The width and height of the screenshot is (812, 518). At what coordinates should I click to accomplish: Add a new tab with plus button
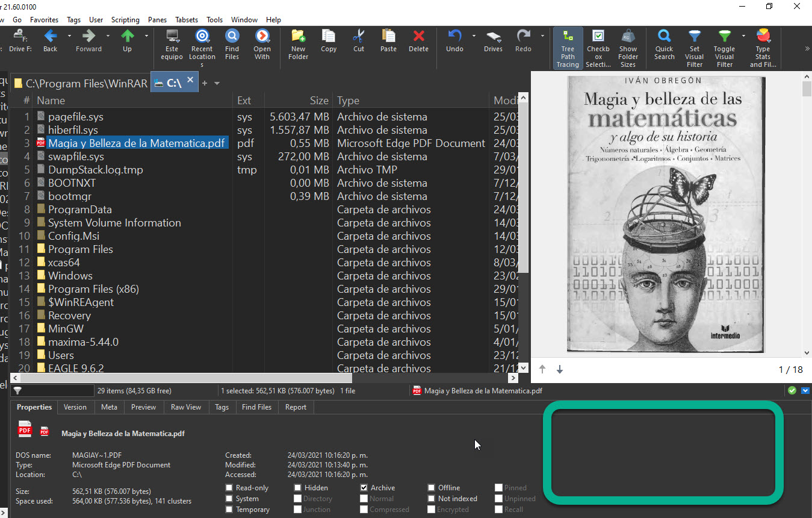click(x=204, y=83)
